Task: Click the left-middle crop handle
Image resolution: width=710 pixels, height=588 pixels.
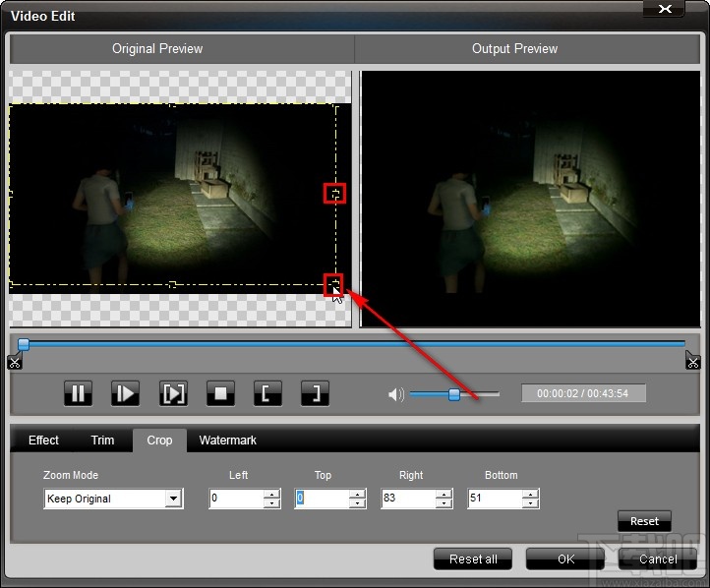Action: [11, 194]
